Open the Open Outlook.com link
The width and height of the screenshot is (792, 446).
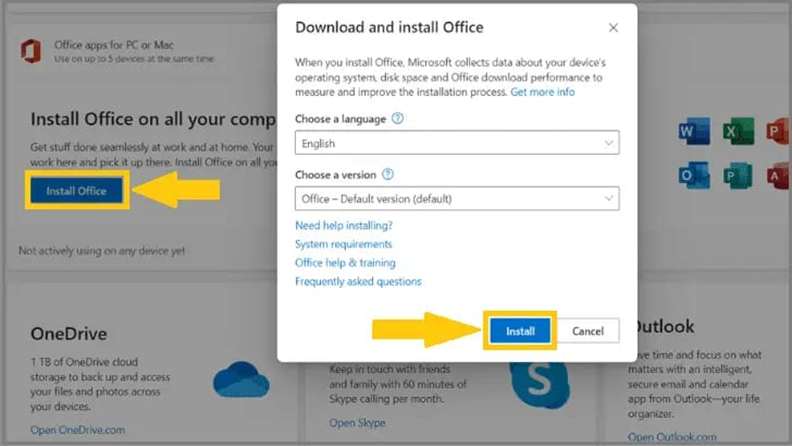coord(672,437)
